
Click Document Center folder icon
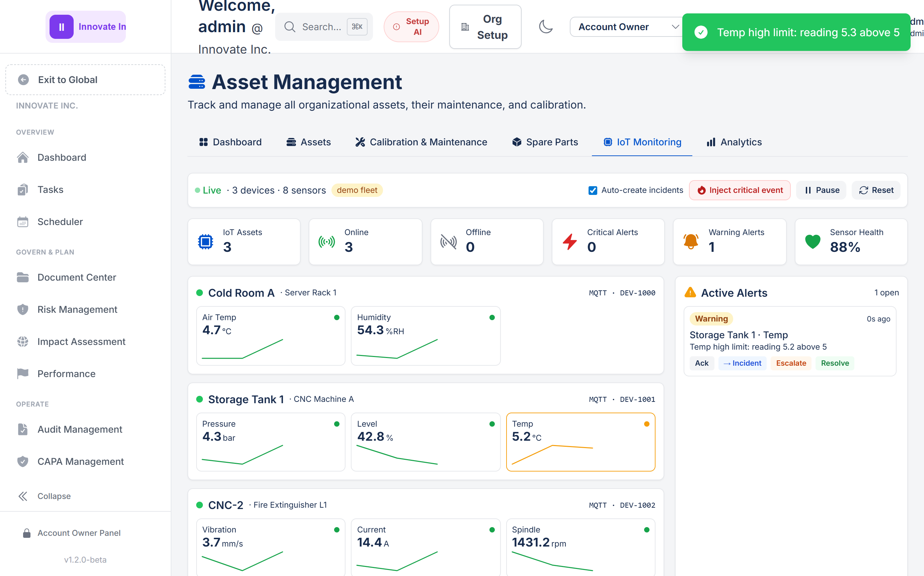[23, 277]
